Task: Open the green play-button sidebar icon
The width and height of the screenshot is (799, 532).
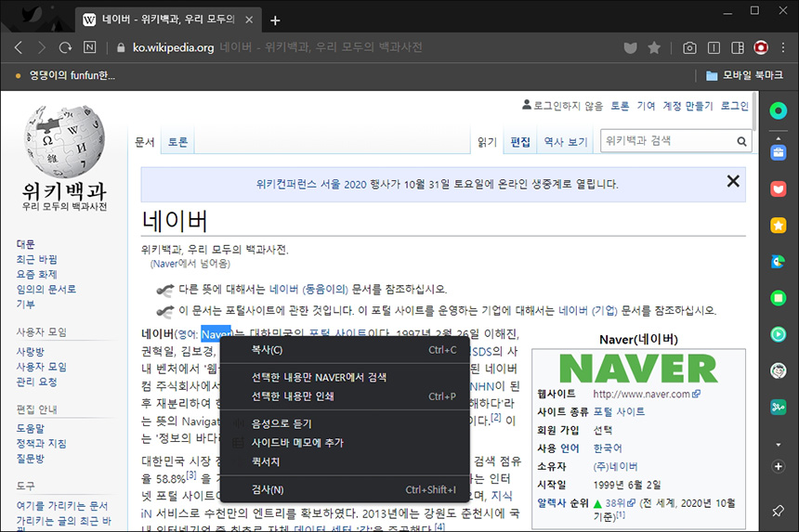Action: [x=779, y=334]
